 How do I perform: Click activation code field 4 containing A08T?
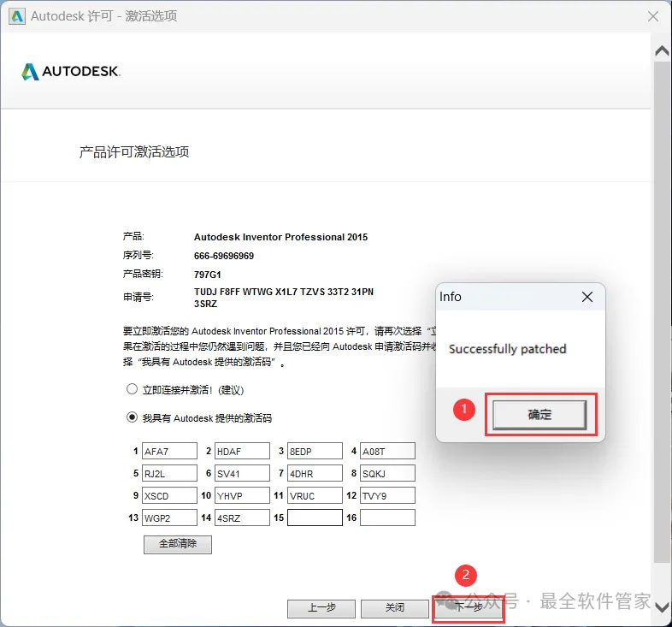[387, 451]
